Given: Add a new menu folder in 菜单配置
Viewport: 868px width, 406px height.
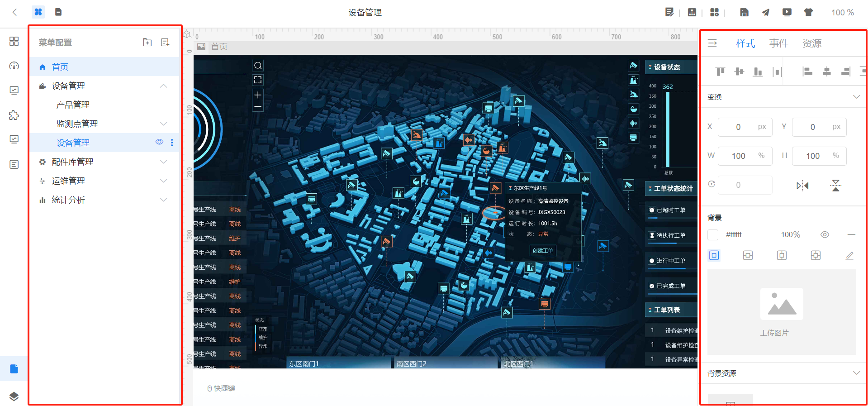Looking at the screenshot, I should 147,42.
